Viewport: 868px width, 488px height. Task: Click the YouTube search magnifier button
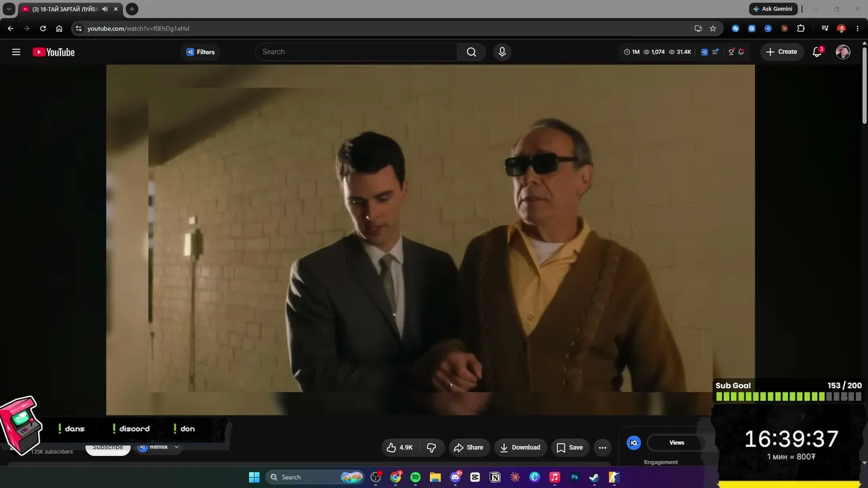point(471,52)
